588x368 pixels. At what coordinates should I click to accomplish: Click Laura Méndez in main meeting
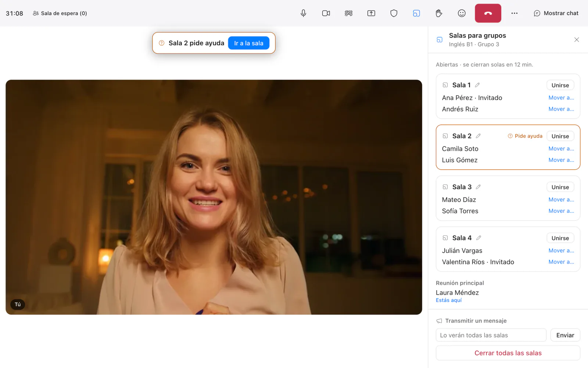[x=457, y=293]
